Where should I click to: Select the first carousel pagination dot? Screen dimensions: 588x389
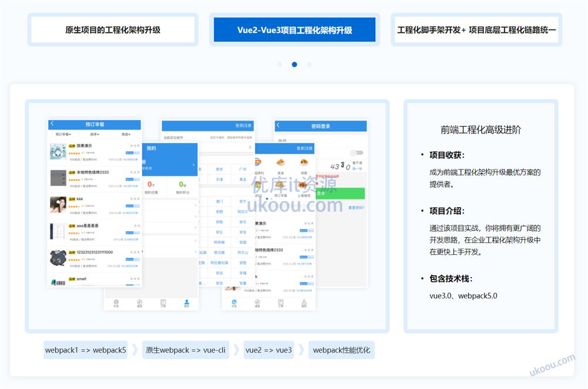tap(280, 65)
